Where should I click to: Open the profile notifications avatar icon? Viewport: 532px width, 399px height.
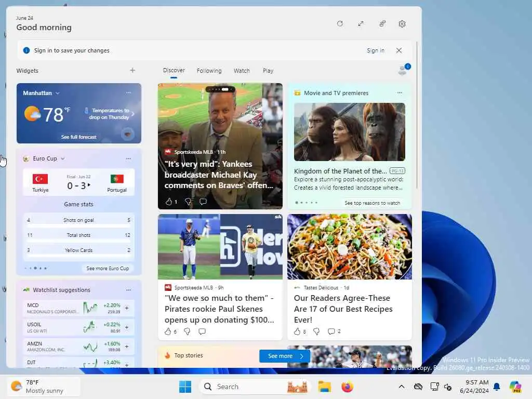403,69
